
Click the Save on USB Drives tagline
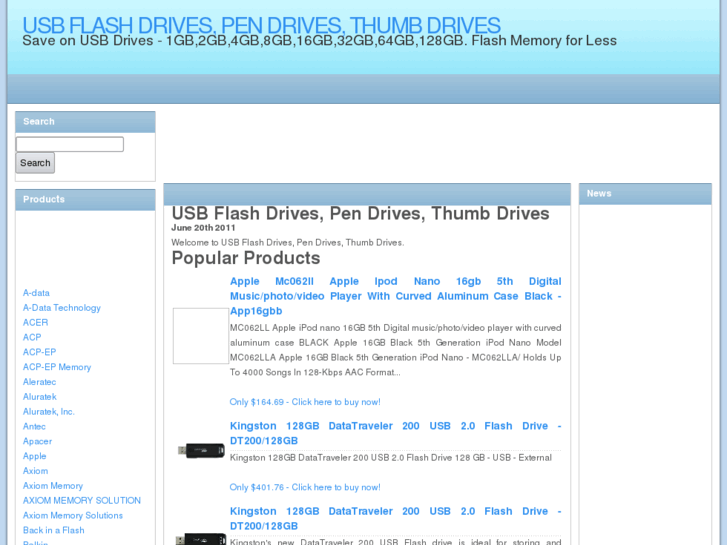[x=319, y=41]
